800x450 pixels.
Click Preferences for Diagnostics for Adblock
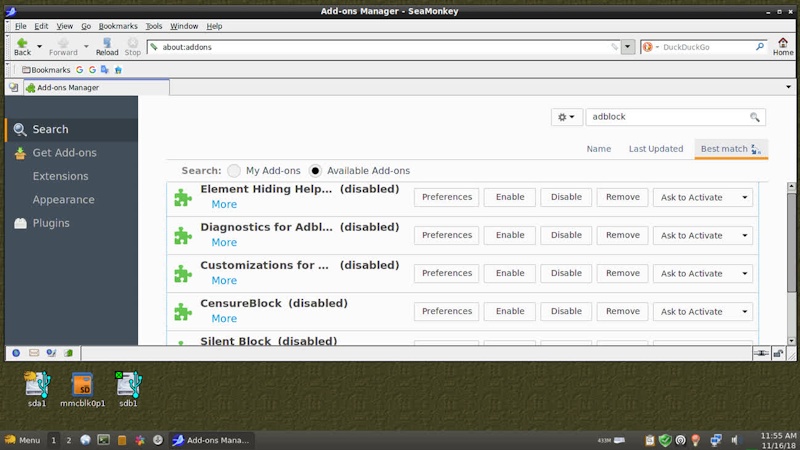click(x=446, y=235)
